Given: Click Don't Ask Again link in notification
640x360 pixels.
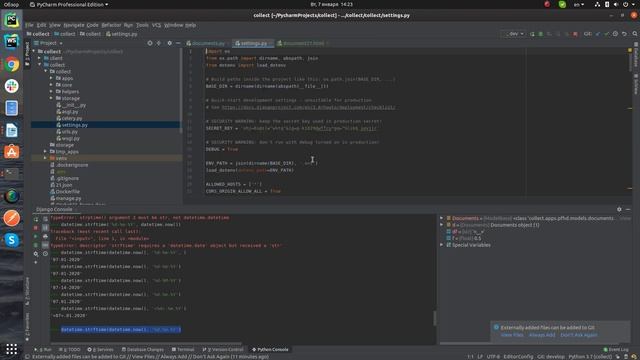Looking at the screenshot, I should click(x=579, y=335).
